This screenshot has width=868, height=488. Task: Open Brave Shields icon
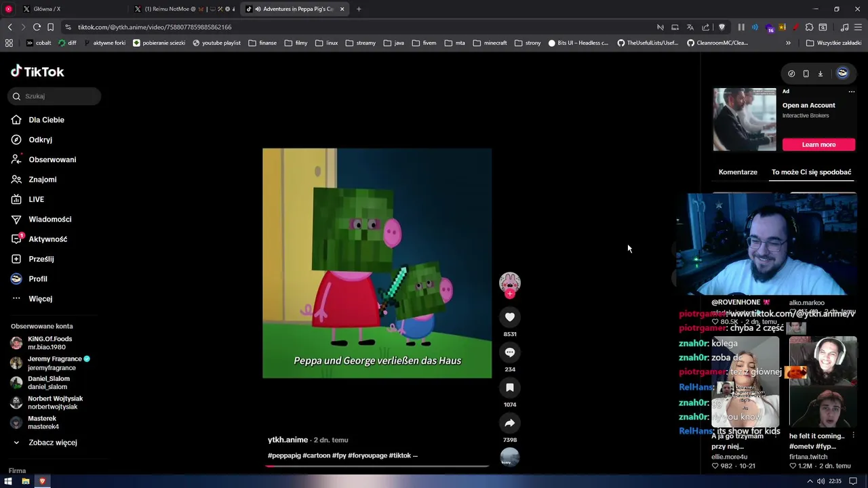tap(722, 27)
